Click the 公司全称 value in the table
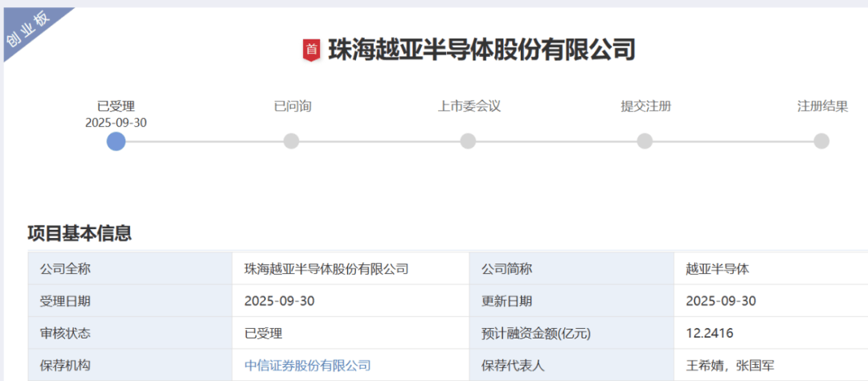This screenshot has width=868, height=381. 326,268
